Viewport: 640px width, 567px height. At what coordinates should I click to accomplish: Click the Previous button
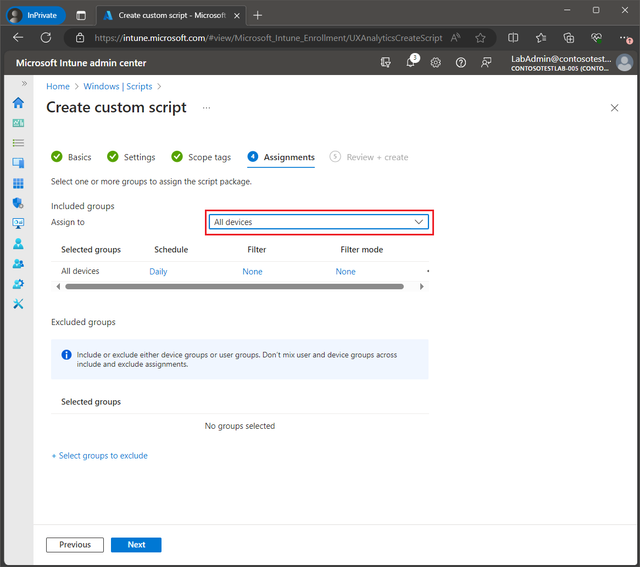click(75, 545)
